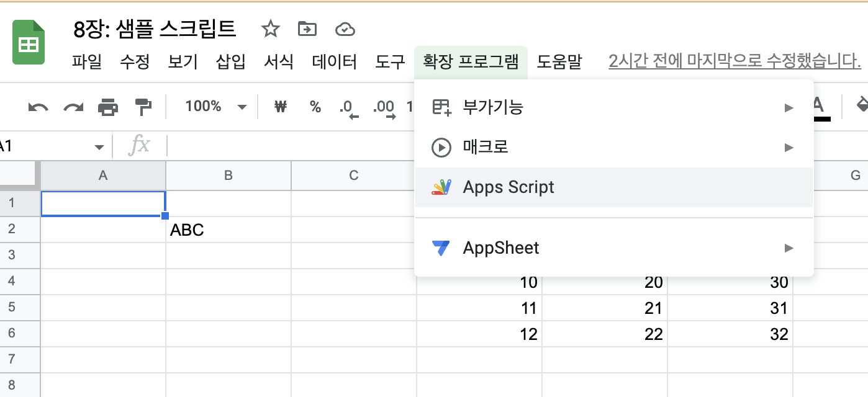Select column C header
Image resolution: width=868 pixels, height=397 pixels.
[354, 175]
